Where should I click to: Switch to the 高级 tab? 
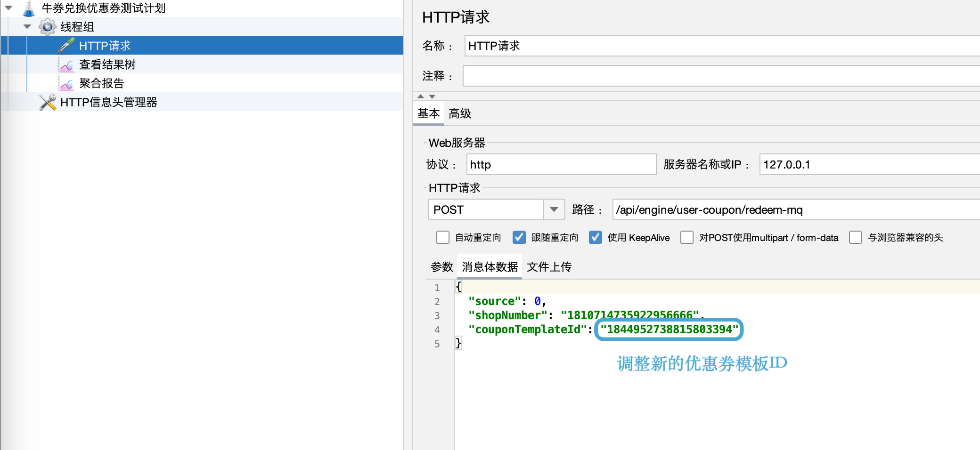459,113
